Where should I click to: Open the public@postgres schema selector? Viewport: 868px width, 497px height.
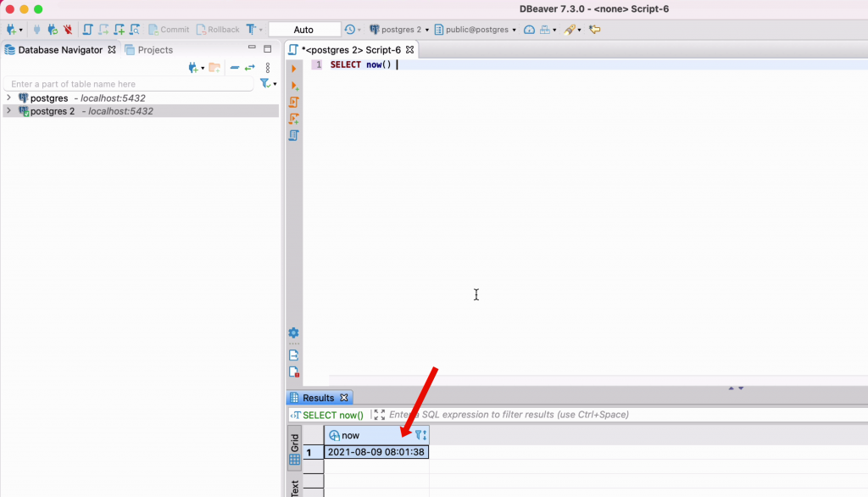[475, 30]
